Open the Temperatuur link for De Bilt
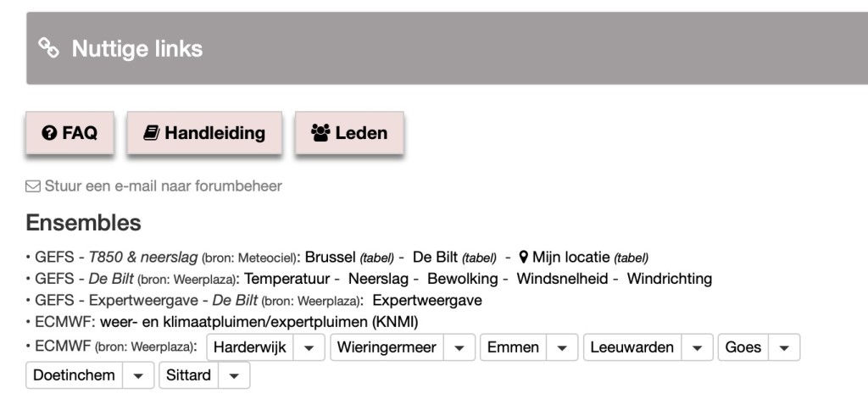The height and width of the screenshot is (405, 868). [287, 279]
